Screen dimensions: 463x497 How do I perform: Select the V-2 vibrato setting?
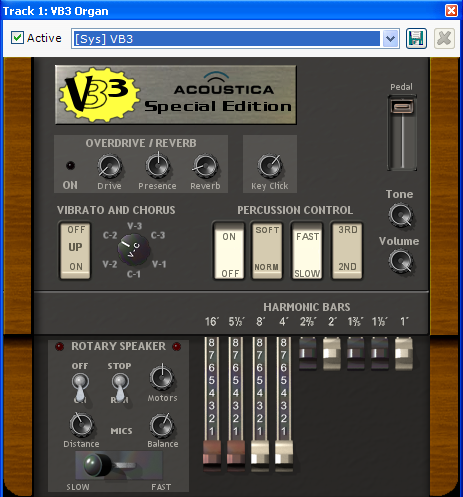[110, 264]
